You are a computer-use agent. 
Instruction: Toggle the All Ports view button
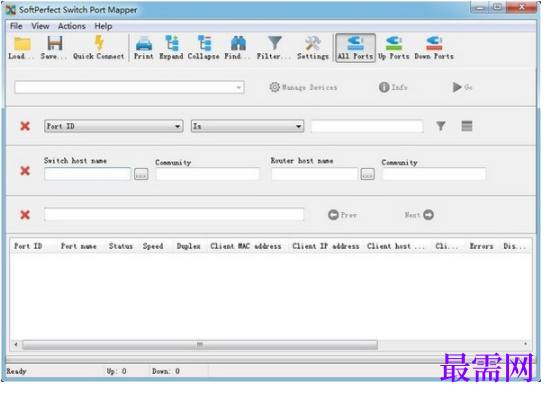tap(355, 48)
